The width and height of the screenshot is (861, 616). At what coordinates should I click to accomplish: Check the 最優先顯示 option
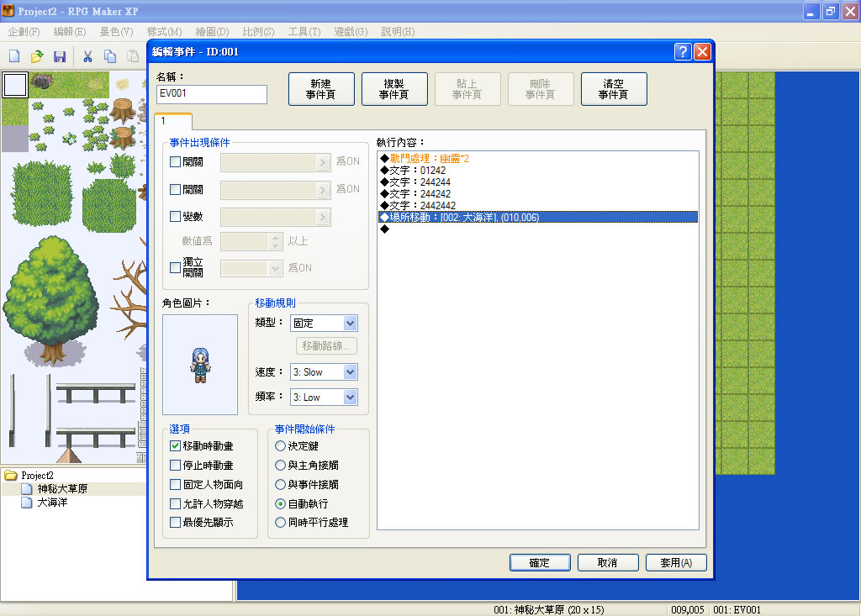(175, 522)
